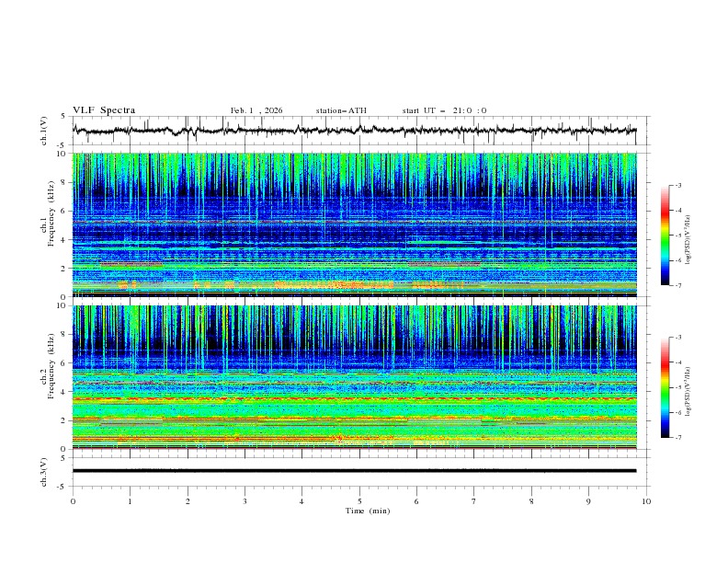Click time axis tick label '0'
This screenshot has width=728, height=563.
73,501
